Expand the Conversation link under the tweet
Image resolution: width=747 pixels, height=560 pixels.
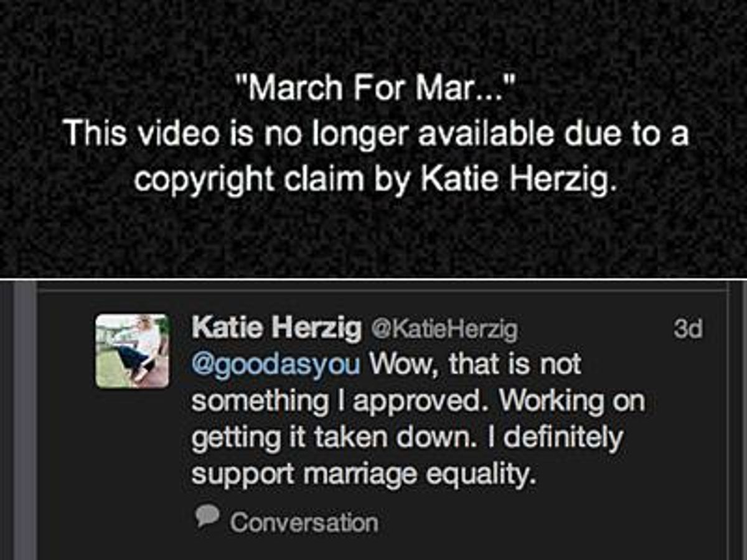[x=304, y=523]
